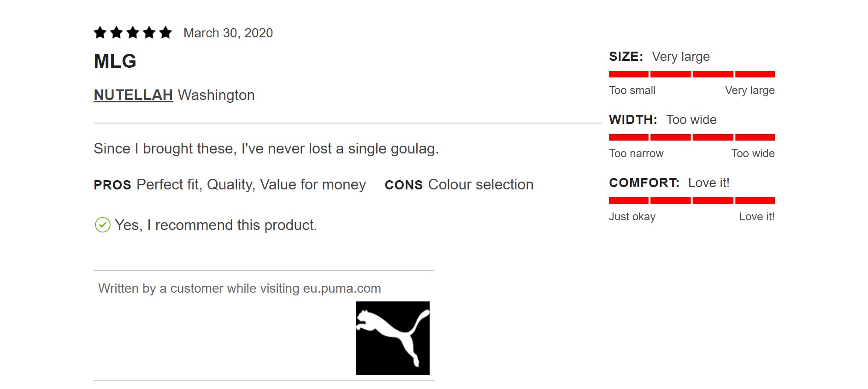Click the red SIZE rating bar

click(691, 74)
